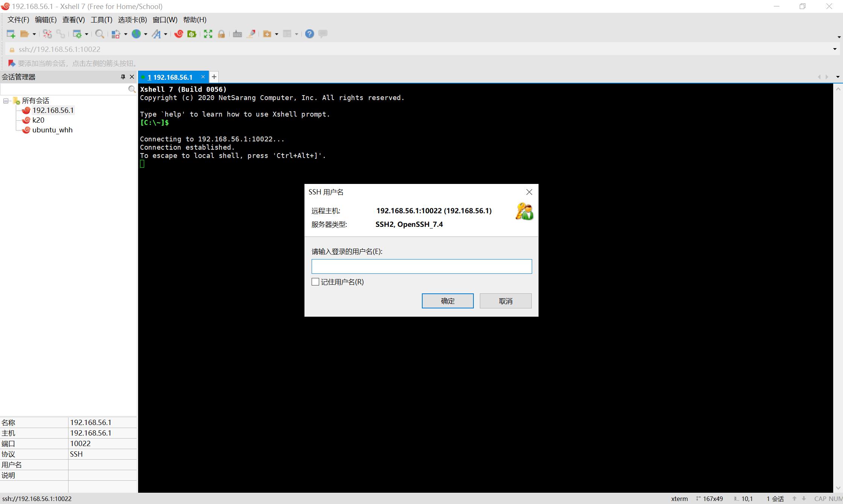The height and width of the screenshot is (504, 843).
Task: Click the color scheme toolbar icon
Action: point(116,34)
